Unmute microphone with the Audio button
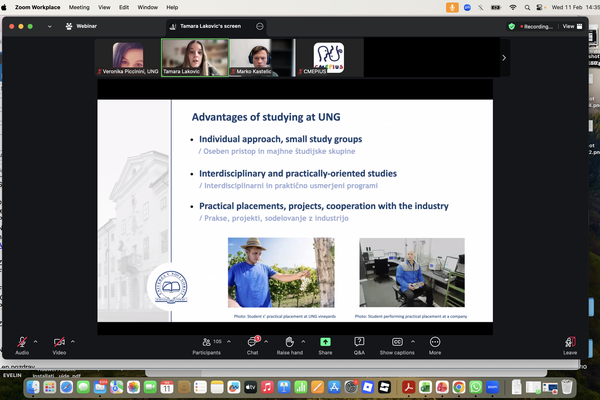 pos(22,345)
